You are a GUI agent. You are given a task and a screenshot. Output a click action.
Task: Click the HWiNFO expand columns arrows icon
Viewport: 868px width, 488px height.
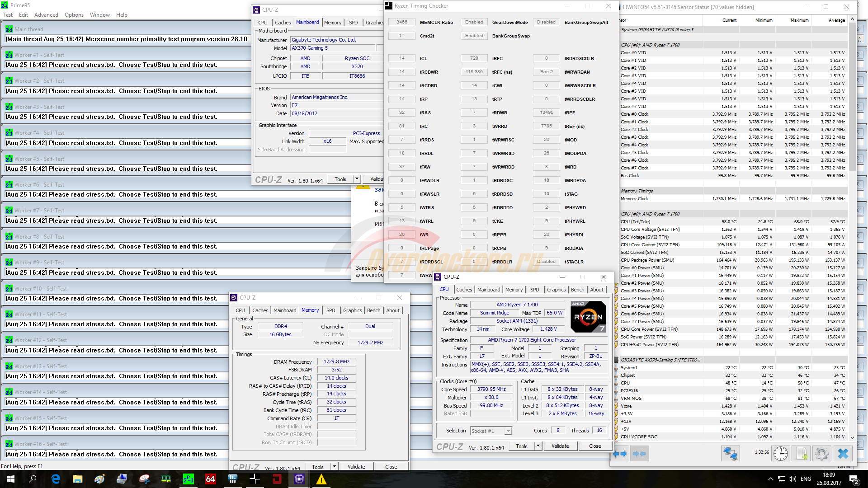click(x=620, y=454)
